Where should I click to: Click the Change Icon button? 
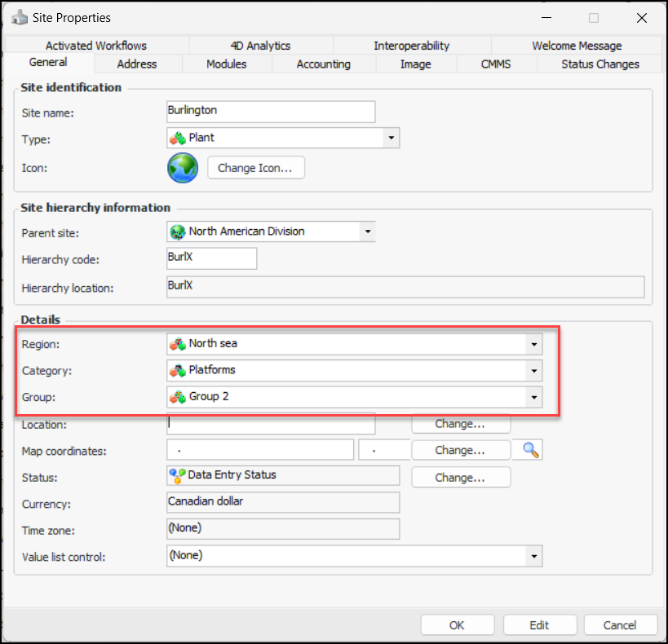coord(255,168)
